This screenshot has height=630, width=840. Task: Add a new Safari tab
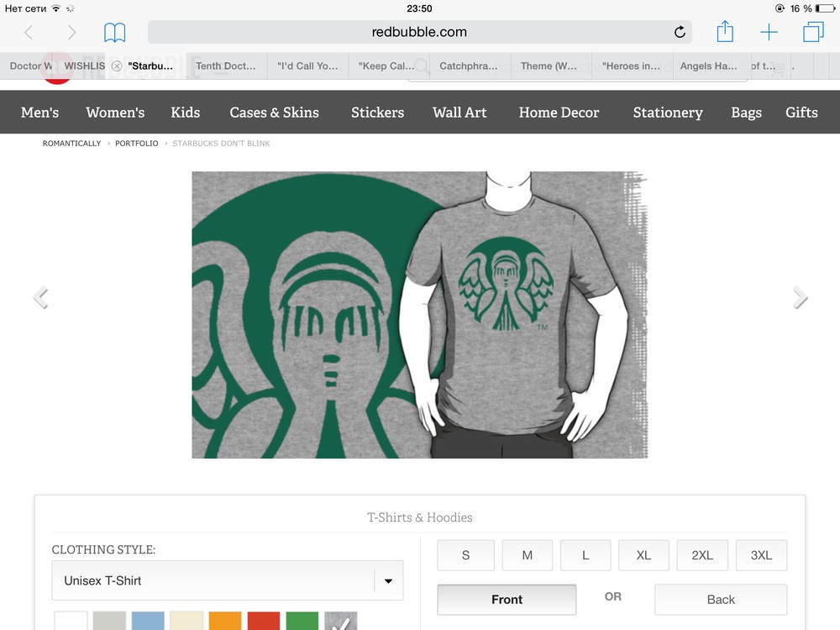click(x=769, y=32)
